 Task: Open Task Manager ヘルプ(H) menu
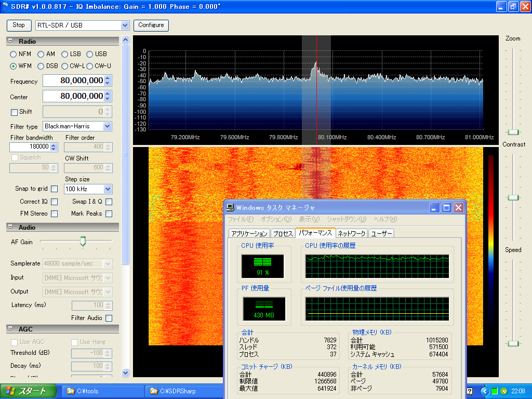(385, 219)
